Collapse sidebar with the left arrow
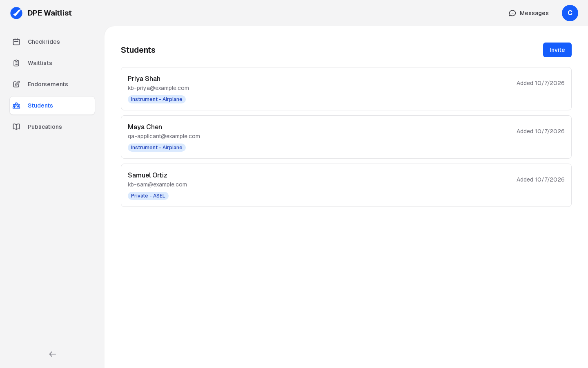588x368 pixels. tap(52, 354)
